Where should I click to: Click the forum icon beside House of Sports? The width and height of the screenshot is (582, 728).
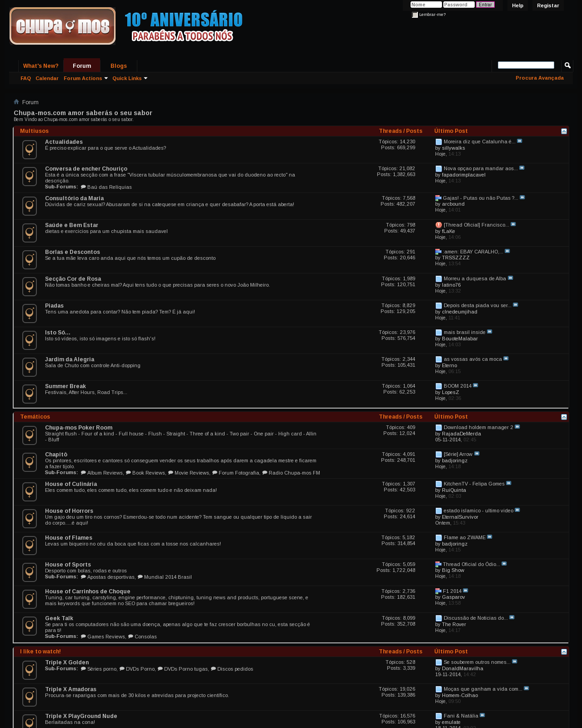pos(30,572)
